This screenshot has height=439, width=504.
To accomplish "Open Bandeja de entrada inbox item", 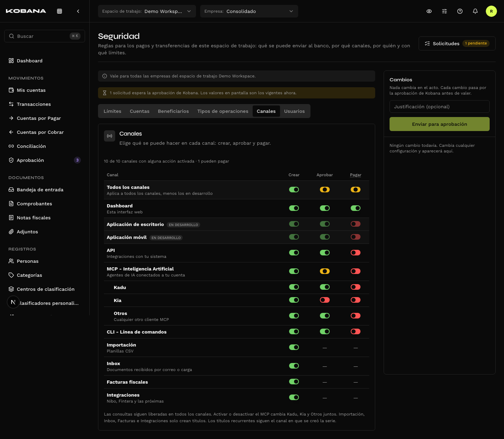I will (x=44, y=190).
